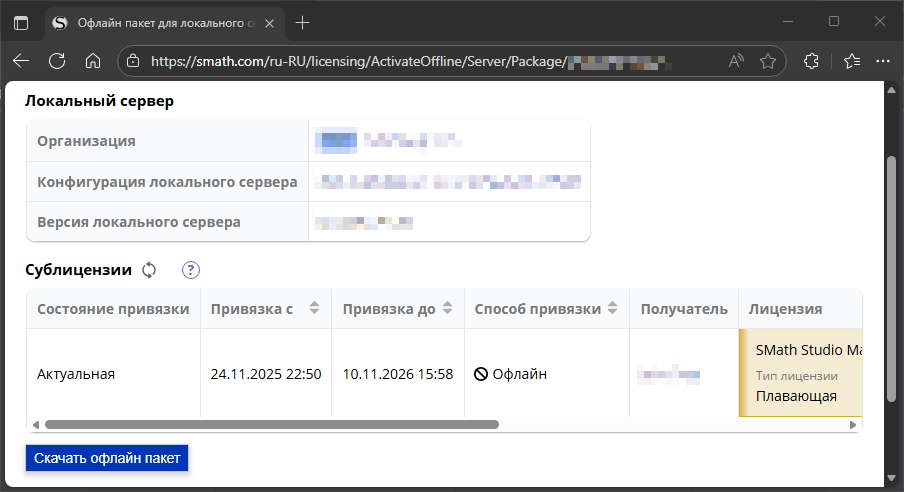Open a new browser tab

coord(302,23)
